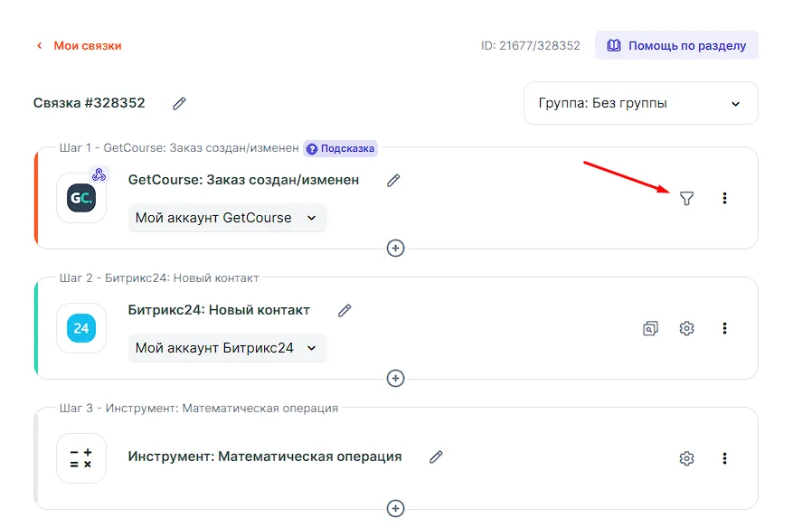Open three-dot menu for Битрикс24 step
Image resolution: width=812 pixels, height=527 pixels.
click(724, 328)
